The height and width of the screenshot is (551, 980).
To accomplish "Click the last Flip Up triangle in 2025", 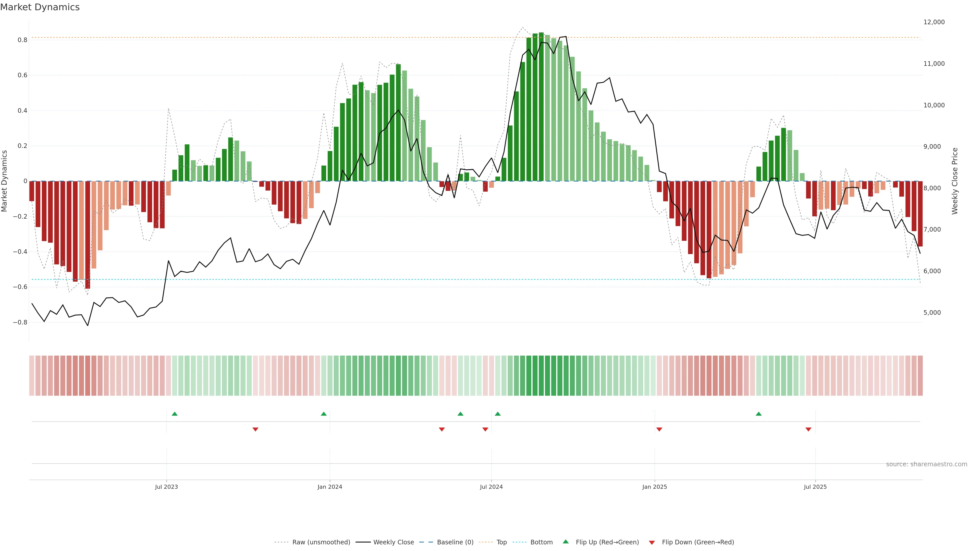I will click(x=758, y=414).
